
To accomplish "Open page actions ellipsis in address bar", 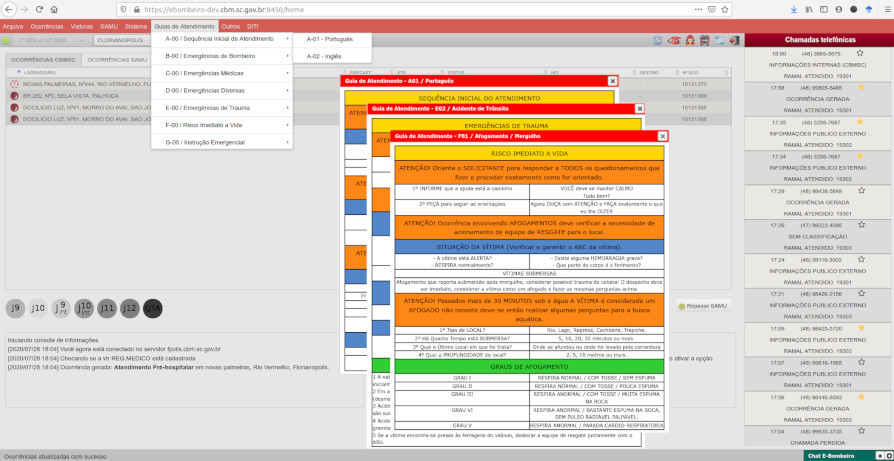I will [x=698, y=10].
